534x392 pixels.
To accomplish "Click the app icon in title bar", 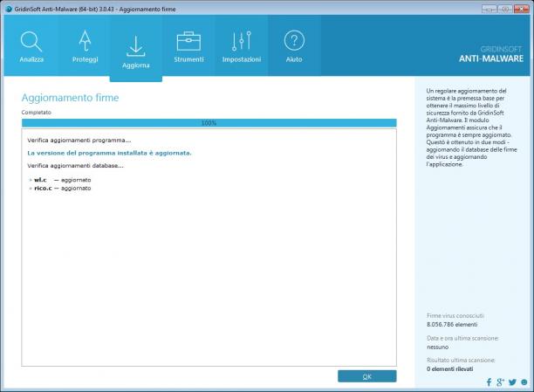I will (9, 9).
